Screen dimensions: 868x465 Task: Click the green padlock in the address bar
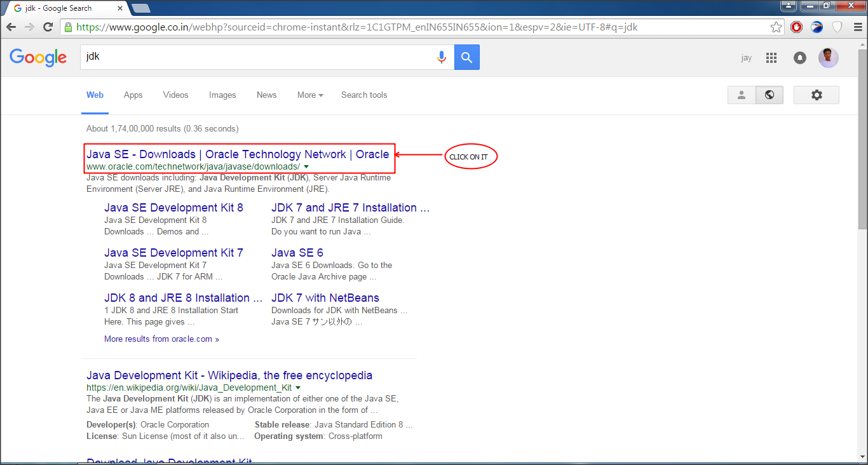pyautogui.click(x=69, y=27)
